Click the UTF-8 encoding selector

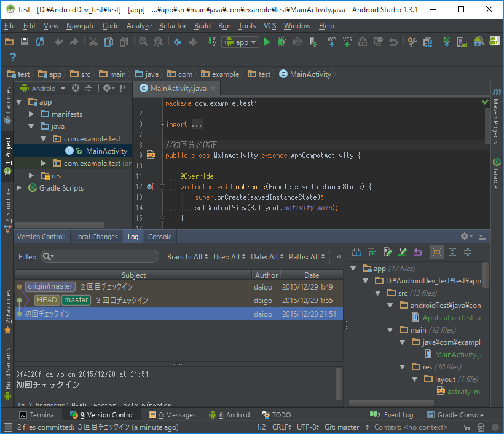click(x=307, y=427)
